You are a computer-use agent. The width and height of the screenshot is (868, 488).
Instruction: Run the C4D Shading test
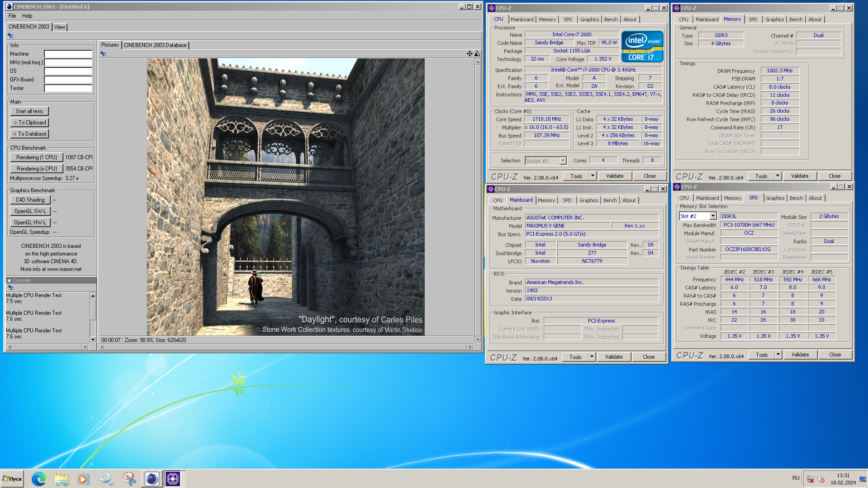(30, 200)
